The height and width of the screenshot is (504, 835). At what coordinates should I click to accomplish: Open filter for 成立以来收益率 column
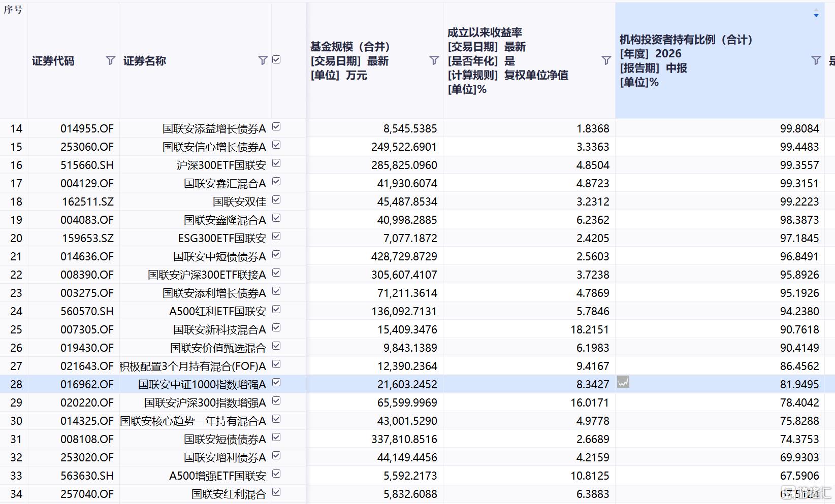tap(606, 60)
